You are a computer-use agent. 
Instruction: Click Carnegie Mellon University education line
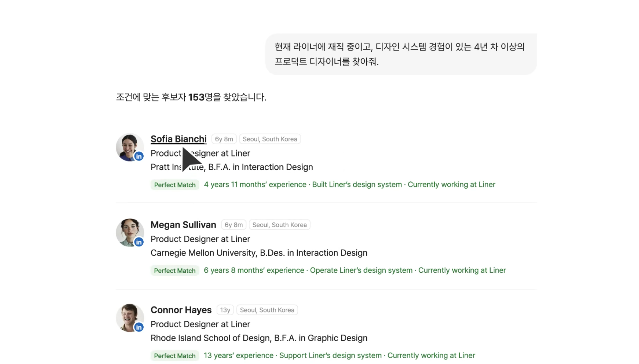[x=259, y=253]
